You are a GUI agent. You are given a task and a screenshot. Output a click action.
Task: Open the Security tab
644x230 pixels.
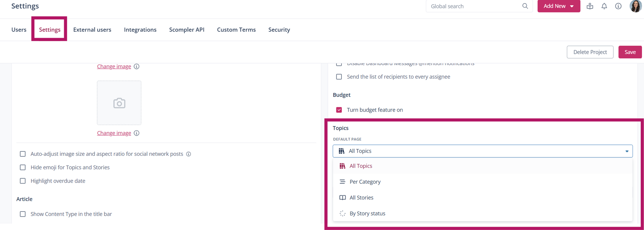point(279,30)
